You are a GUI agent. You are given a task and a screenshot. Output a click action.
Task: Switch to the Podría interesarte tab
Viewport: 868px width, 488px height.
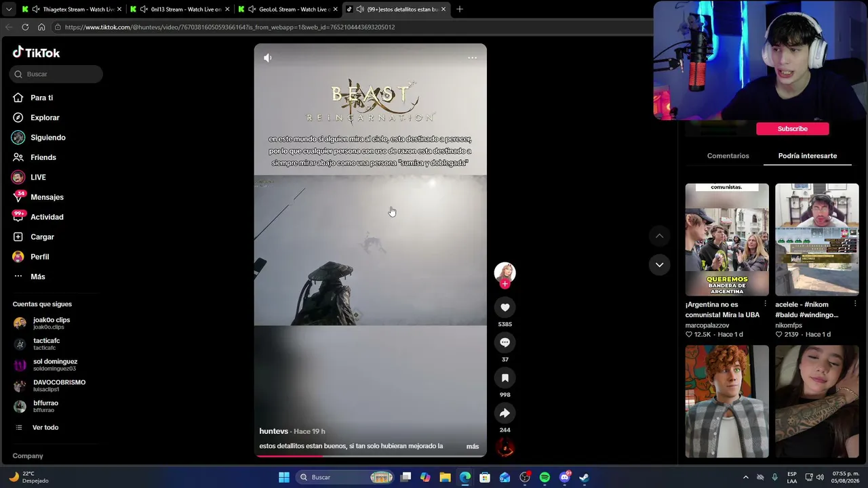click(808, 156)
